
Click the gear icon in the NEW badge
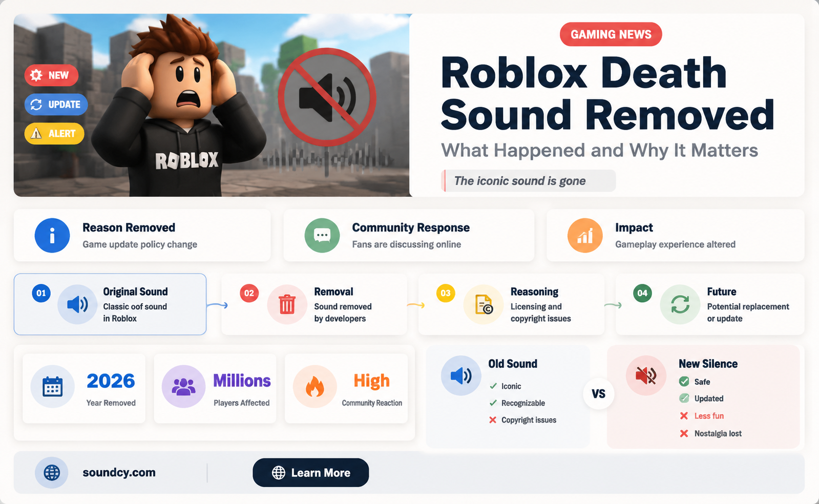pos(36,75)
